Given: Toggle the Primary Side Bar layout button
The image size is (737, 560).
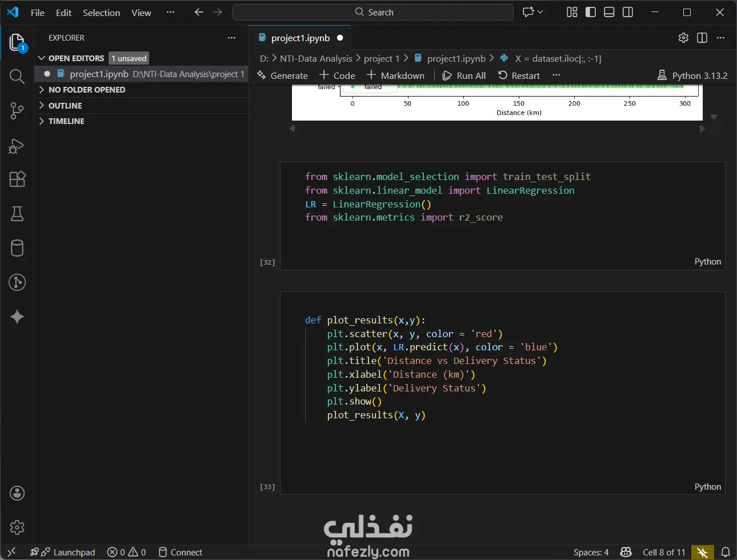Looking at the screenshot, I should (x=591, y=12).
